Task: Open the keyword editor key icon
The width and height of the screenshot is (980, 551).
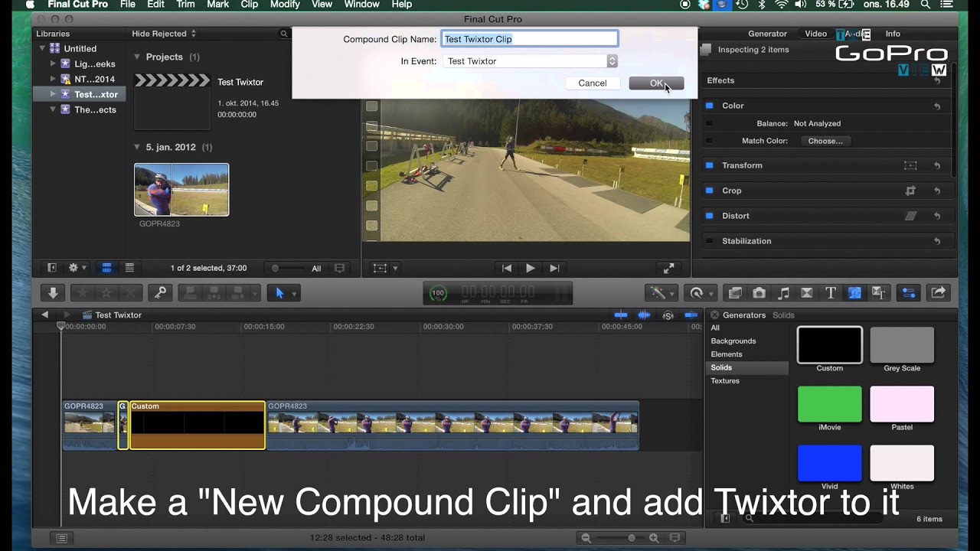Action: (160, 292)
